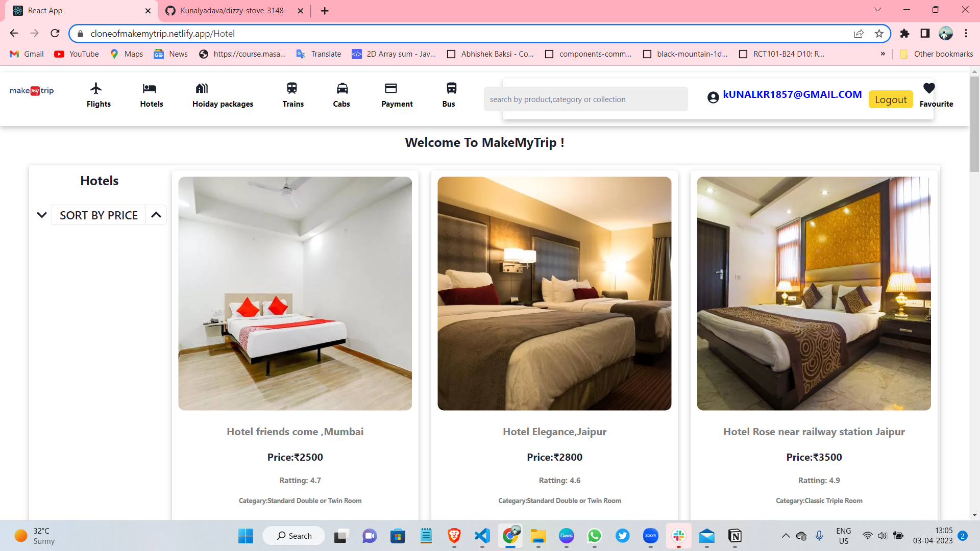Click the Payment card icon

(391, 88)
